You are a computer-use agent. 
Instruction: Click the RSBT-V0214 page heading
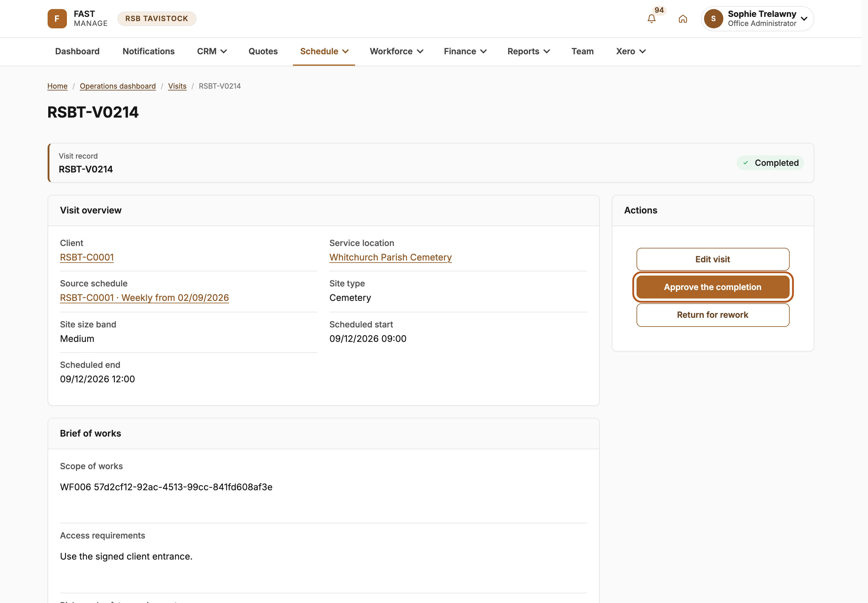click(x=93, y=112)
